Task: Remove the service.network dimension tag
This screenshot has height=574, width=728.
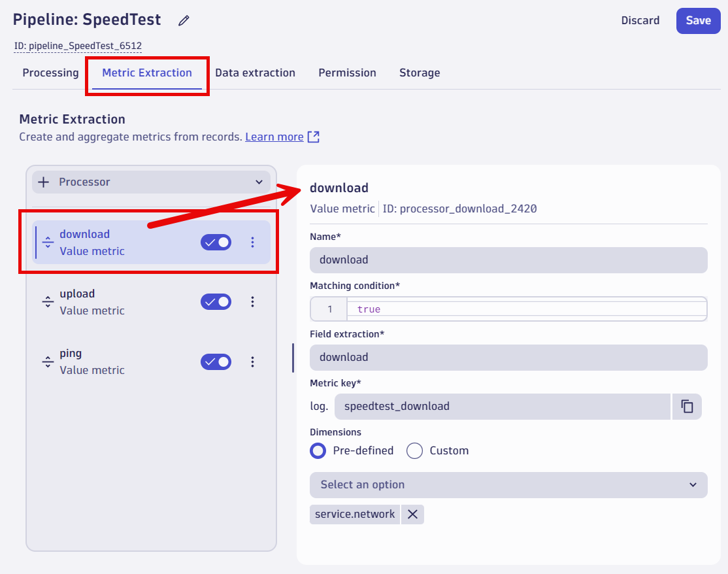Action: (412, 514)
